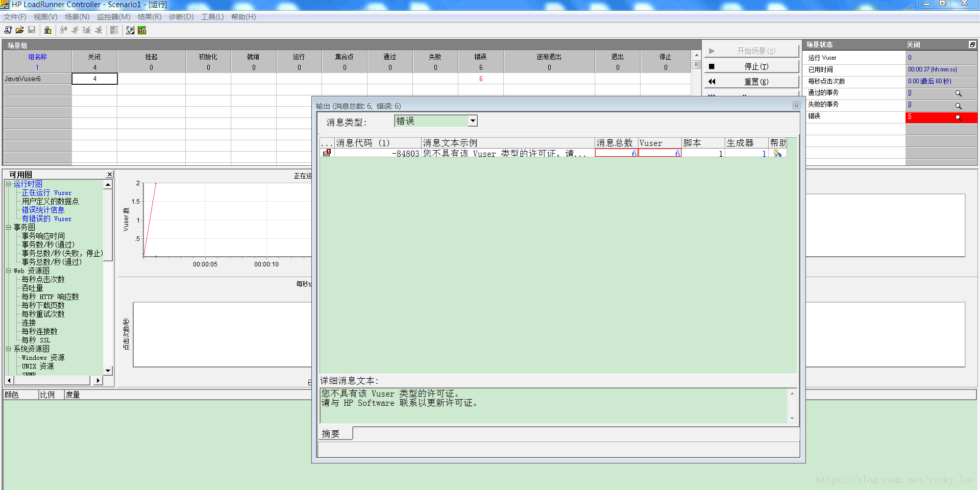980x490 pixels.
Task: Open the 消息类型 dropdown
Action: 473,121
